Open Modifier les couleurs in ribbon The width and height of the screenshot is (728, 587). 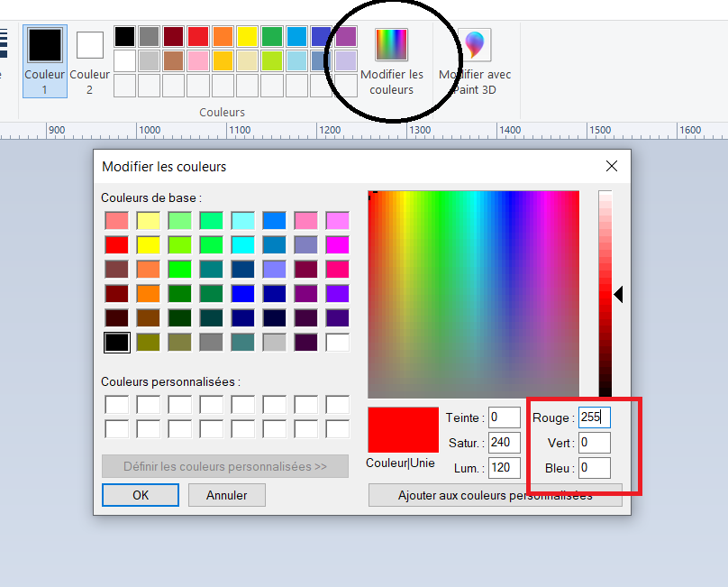(x=391, y=61)
